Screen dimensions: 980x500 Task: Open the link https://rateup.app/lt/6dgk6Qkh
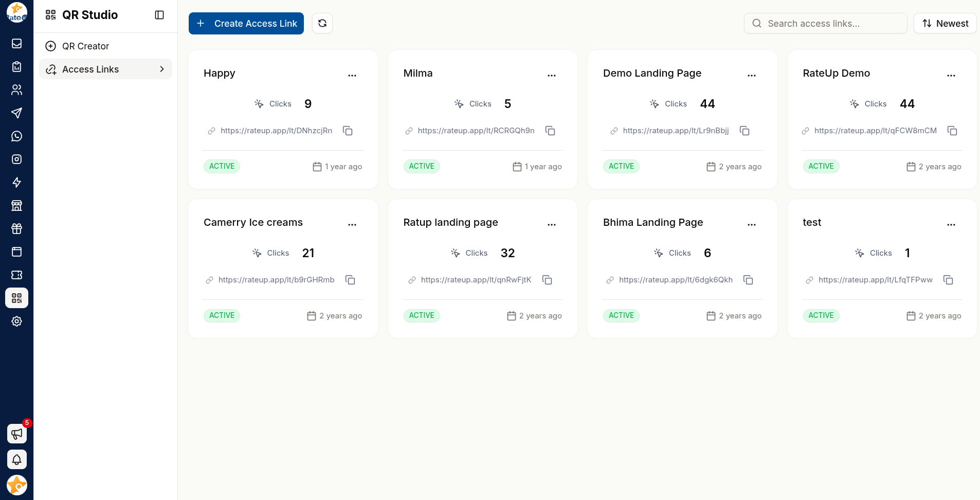click(x=676, y=280)
